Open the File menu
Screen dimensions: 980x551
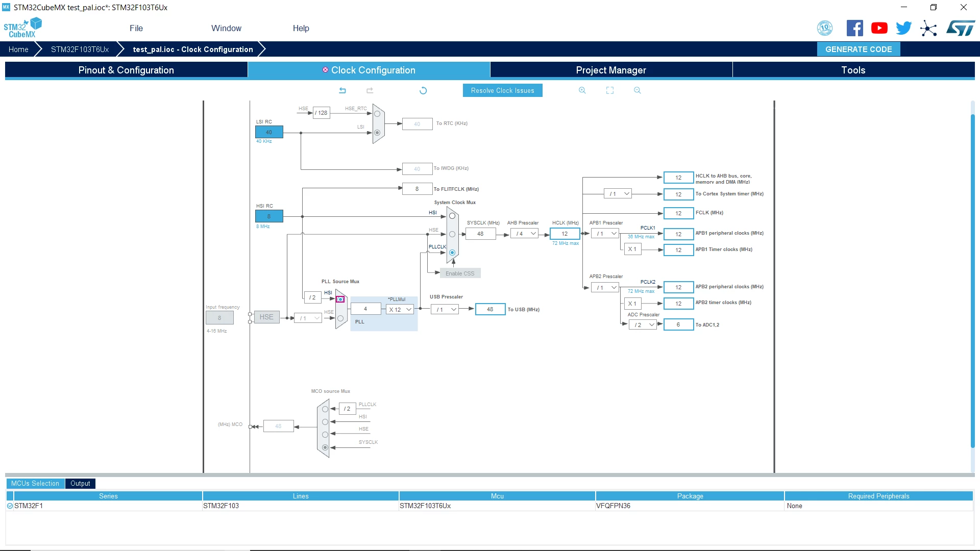(136, 28)
